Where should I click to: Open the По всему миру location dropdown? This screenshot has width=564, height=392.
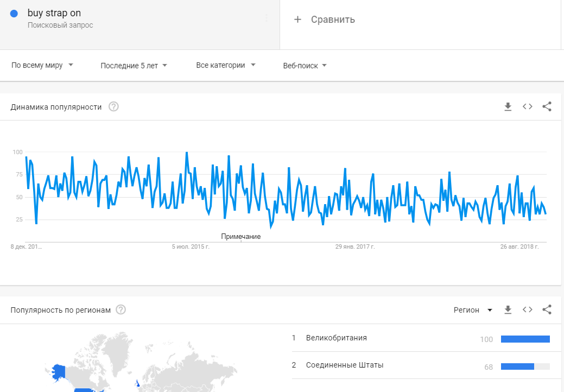click(42, 65)
